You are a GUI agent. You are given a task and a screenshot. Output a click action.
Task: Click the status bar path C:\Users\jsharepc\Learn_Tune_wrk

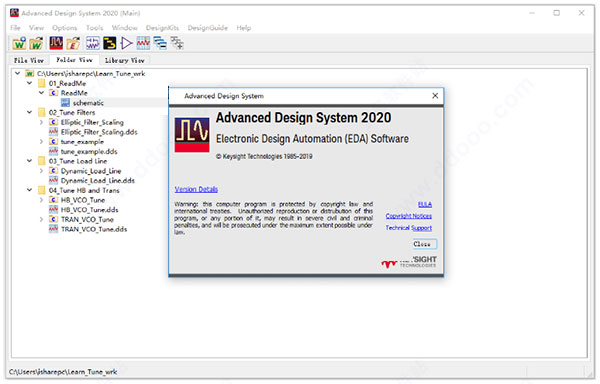pyautogui.click(x=63, y=371)
